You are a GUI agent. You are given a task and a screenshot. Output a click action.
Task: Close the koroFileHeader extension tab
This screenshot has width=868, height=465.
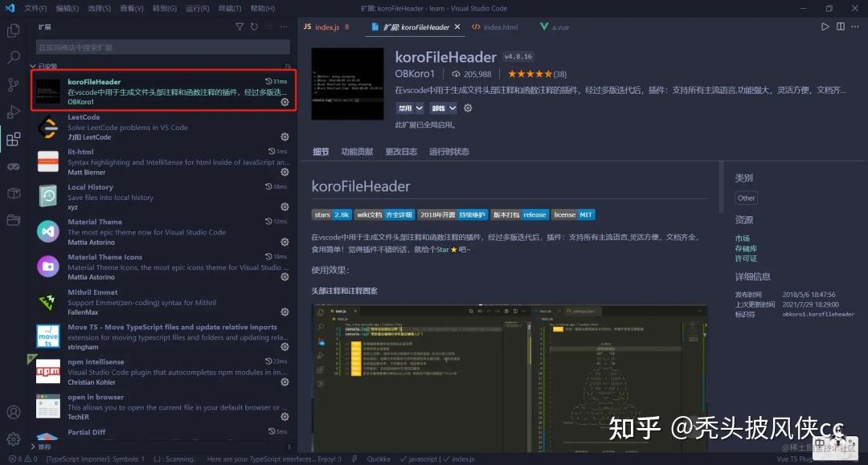tap(457, 27)
